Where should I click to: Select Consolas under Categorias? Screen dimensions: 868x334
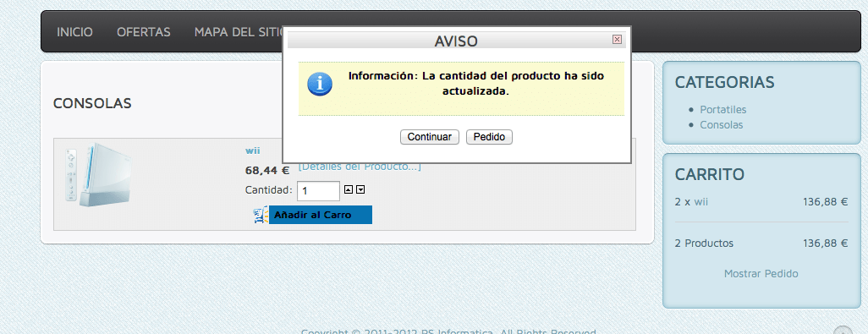(x=722, y=125)
